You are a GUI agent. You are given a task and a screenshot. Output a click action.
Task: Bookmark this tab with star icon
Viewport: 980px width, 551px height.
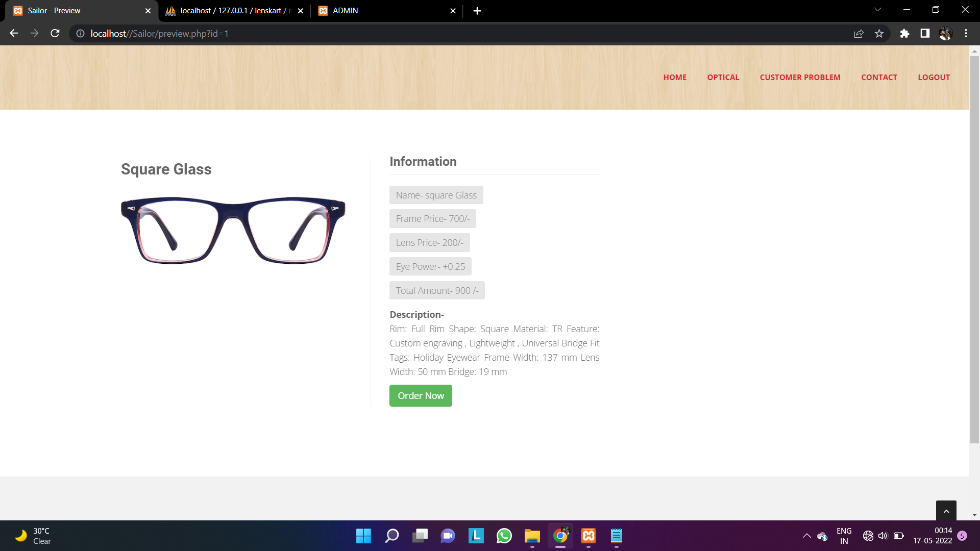point(879,34)
